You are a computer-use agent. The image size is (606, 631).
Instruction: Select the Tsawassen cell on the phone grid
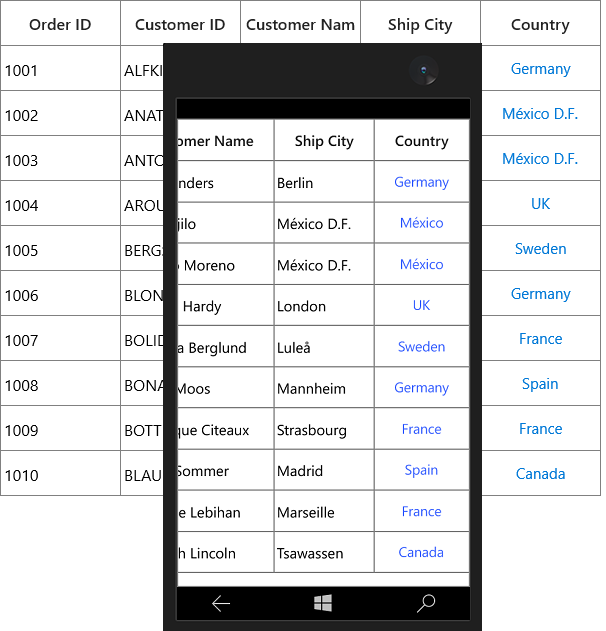point(324,552)
